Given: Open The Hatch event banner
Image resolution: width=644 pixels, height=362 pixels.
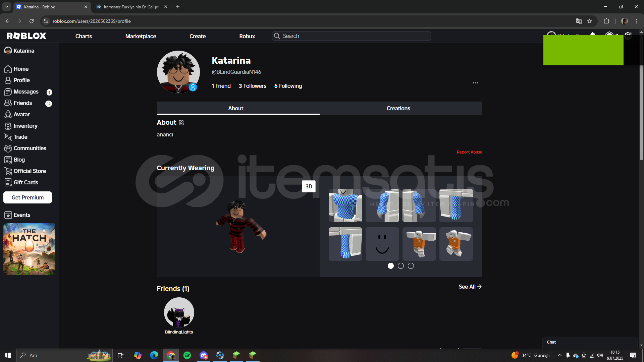Looking at the screenshot, I should pos(29,249).
